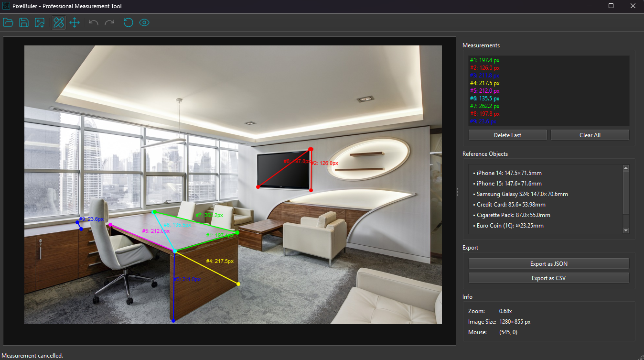Viewport: 644px width, 360px height.
Task: Select the measurement ruler tool
Action: (x=58, y=22)
